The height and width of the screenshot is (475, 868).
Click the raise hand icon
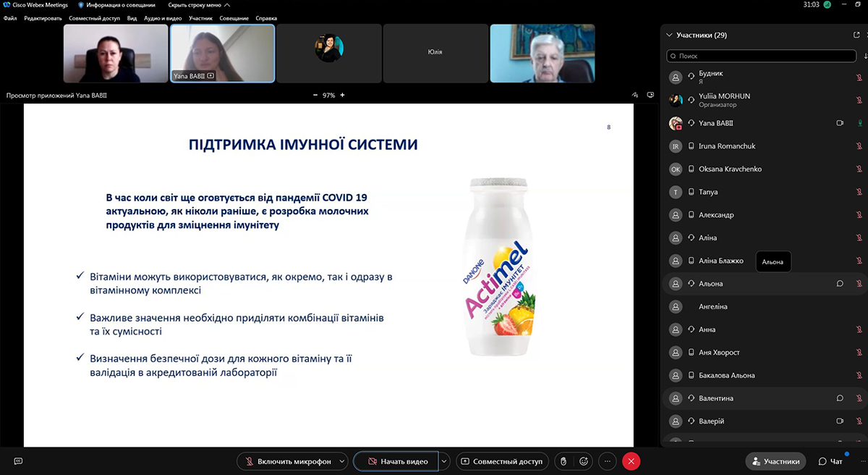[x=563, y=461]
